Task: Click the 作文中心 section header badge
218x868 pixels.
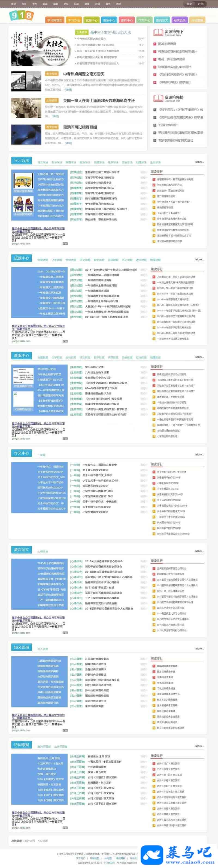Action: [22, 453]
